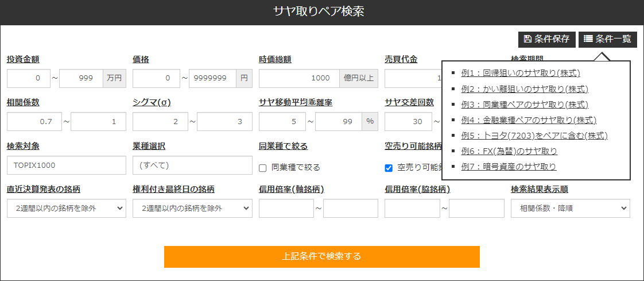
Task: Expand the 直近決算発表の銘柄 dropdown
Action: [67, 209]
